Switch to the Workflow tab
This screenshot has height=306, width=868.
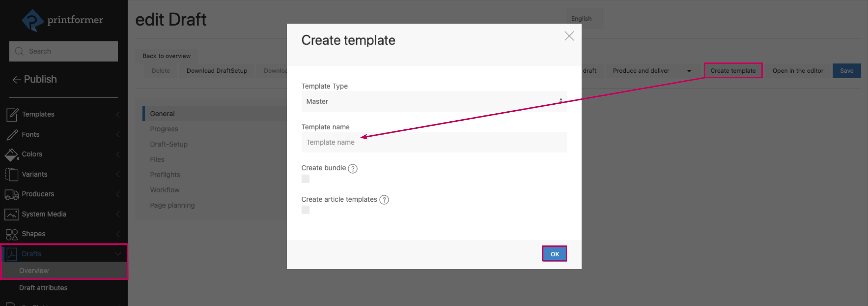coord(165,190)
